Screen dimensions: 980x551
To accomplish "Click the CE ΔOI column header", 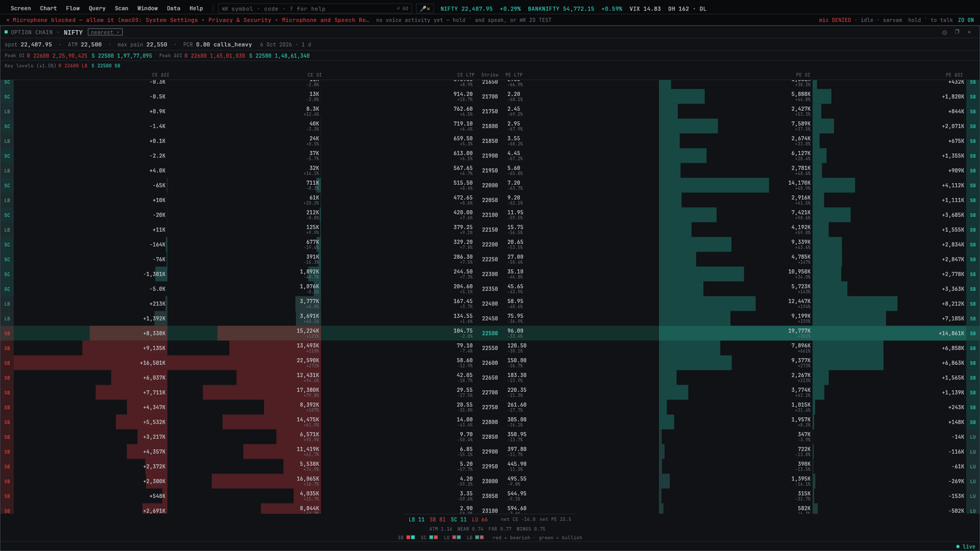I will (x=160, y=75).
